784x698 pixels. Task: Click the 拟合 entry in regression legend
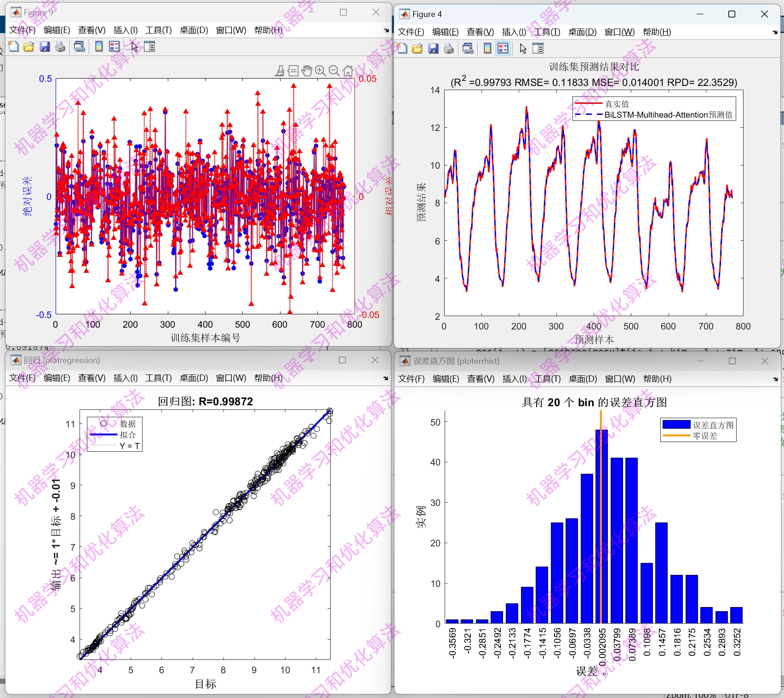coord(128,435)
